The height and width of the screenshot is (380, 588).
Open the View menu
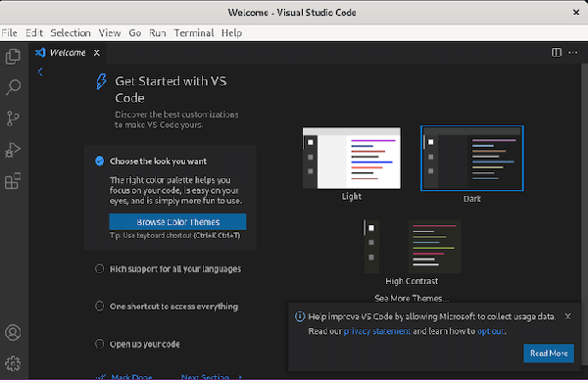(110, 33)
